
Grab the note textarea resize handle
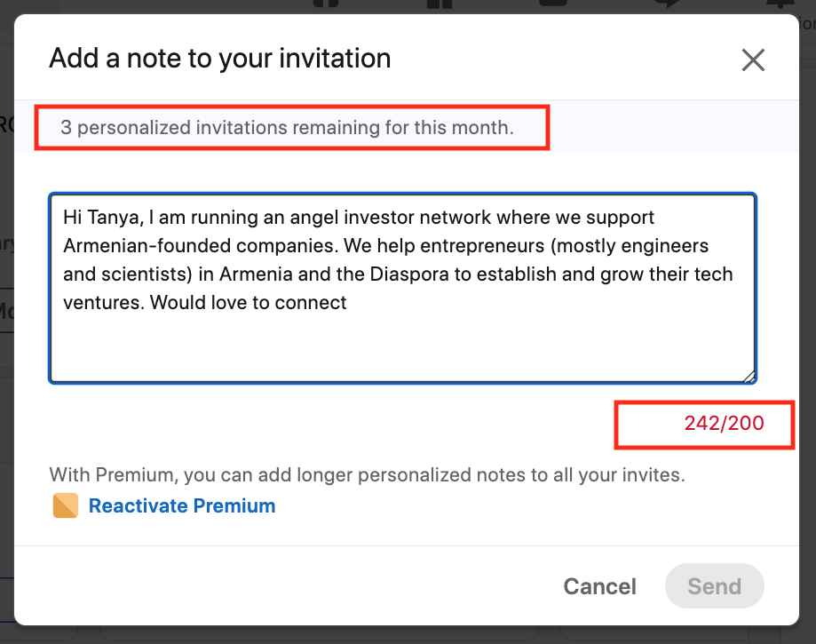[749, 376]
